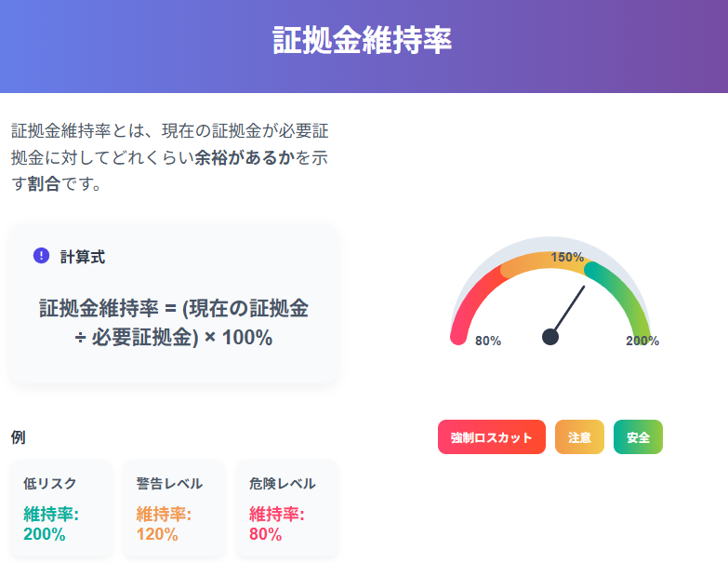The height and width of the screenshot is (563, 728).
Task: Click the 安全 green badge
Action: coord(638,437)
